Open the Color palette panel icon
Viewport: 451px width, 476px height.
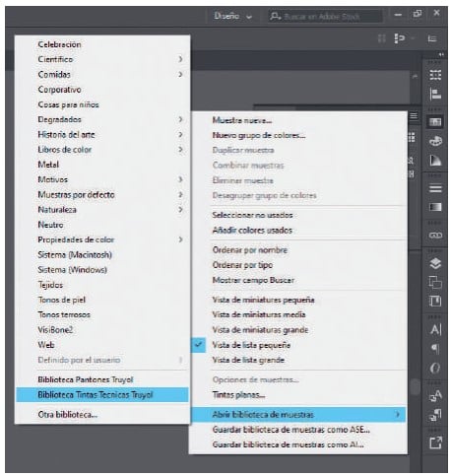435,141
